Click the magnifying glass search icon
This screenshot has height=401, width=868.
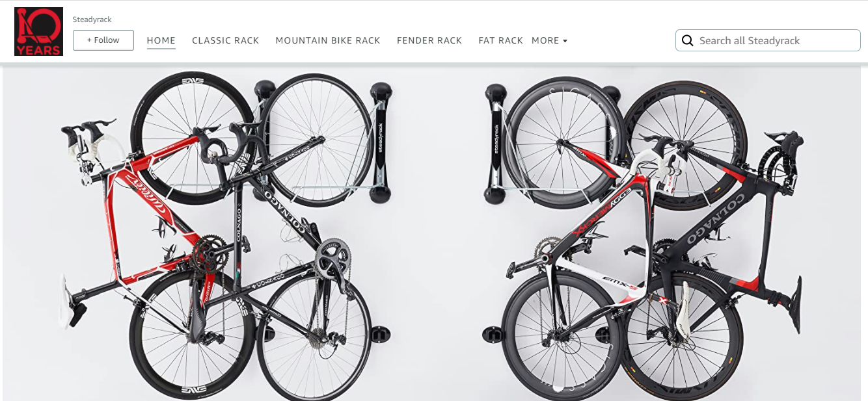(687, 40)
